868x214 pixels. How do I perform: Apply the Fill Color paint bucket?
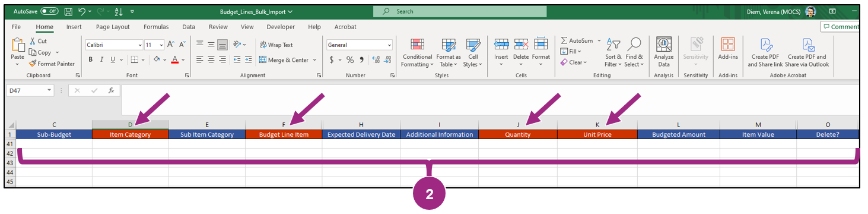pyautogui.click(x=156, y=59)
